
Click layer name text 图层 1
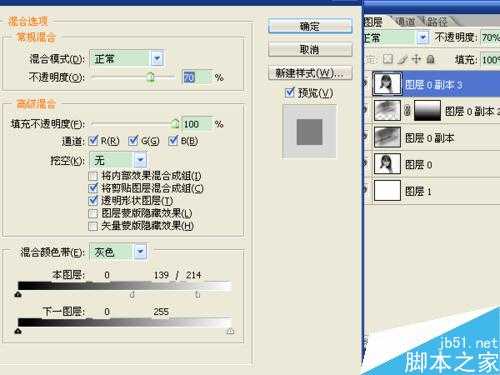coord(418,191)
